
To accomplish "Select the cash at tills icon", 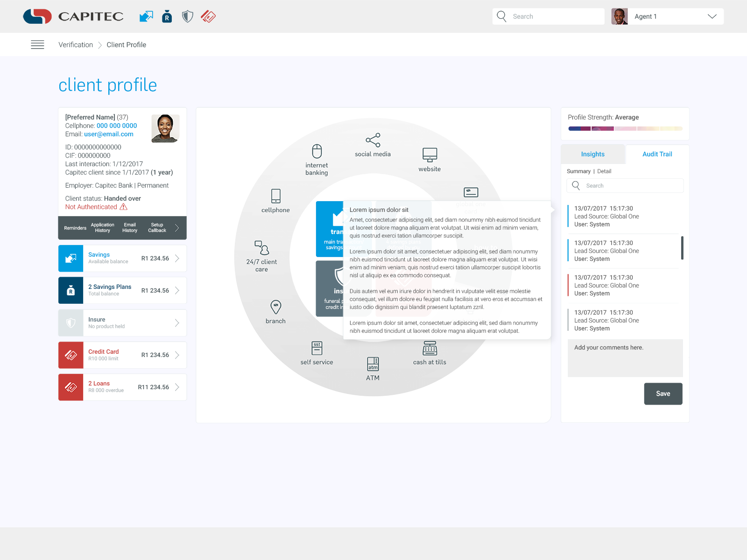I will (x=430, y=348).
